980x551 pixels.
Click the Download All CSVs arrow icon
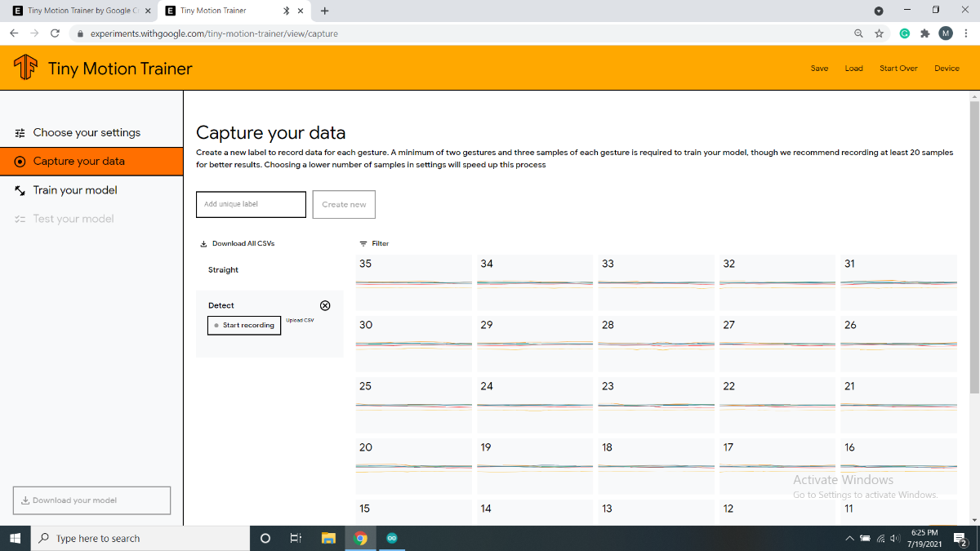203,243
